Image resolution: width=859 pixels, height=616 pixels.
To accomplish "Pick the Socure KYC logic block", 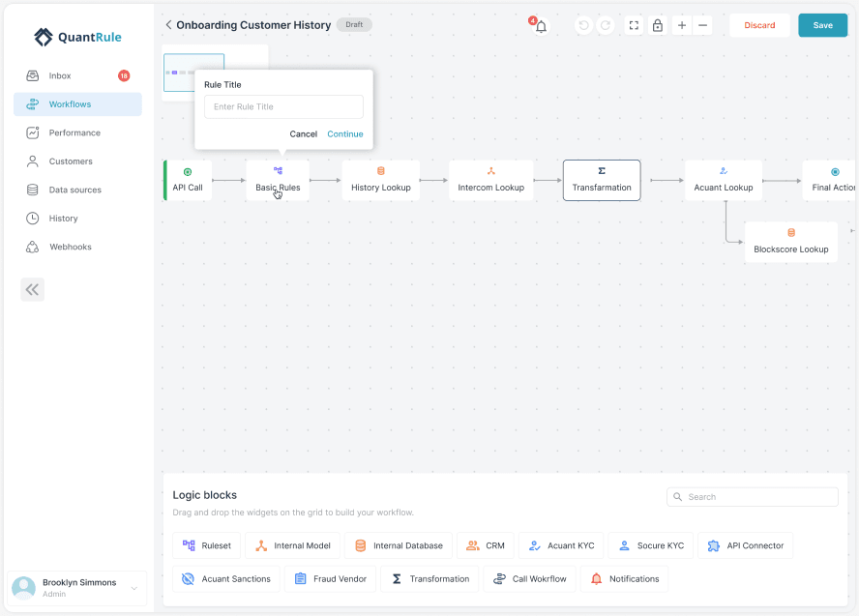I will pyautogui.click(x=651, y=545).
